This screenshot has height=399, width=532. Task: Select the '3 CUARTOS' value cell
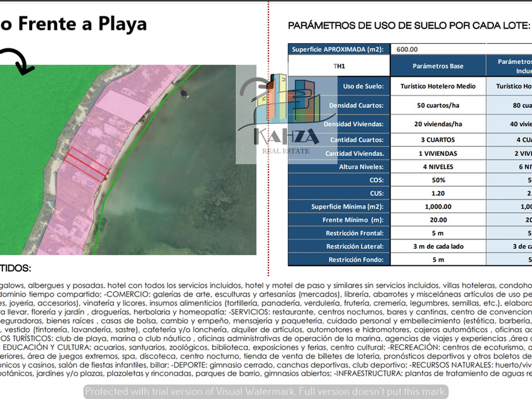[438, 139]
